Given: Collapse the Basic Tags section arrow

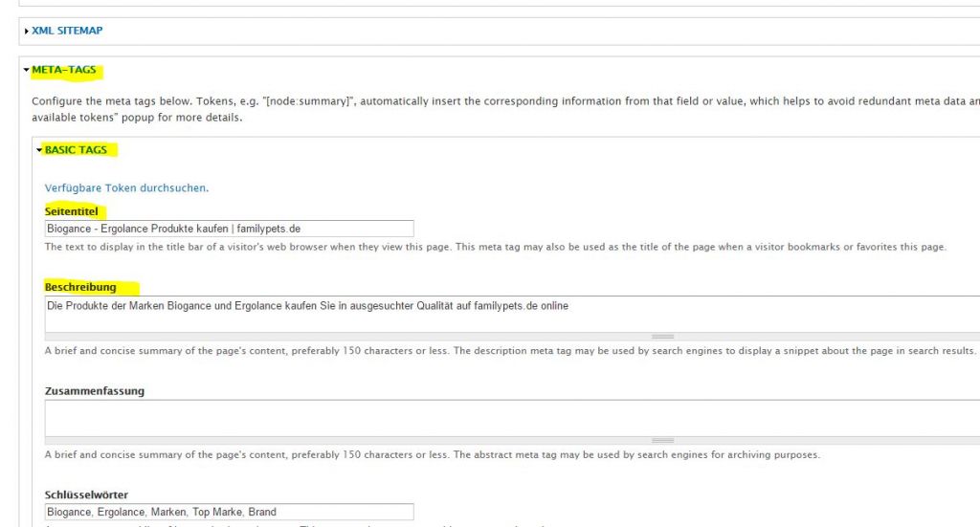Looking at the screenshot, I should coord(40,150).
